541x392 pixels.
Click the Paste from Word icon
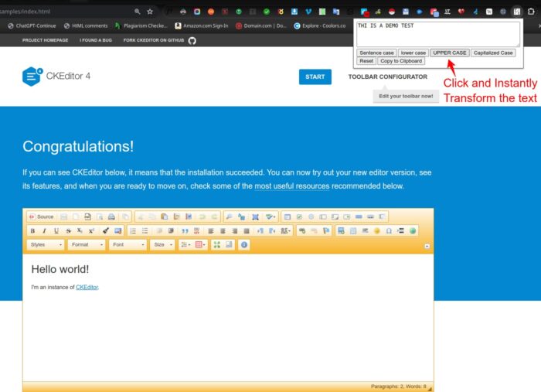pos(189,216)
